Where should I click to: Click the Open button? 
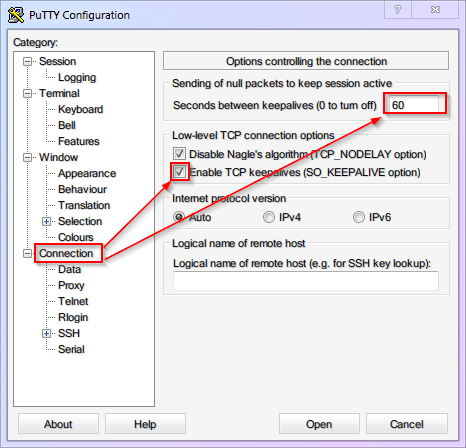(319, 424)
